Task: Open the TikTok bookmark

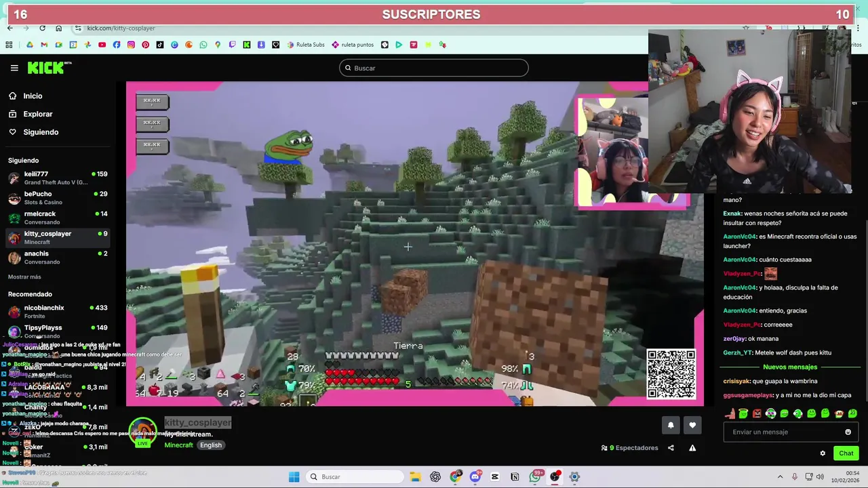Action: click(160, 45)
